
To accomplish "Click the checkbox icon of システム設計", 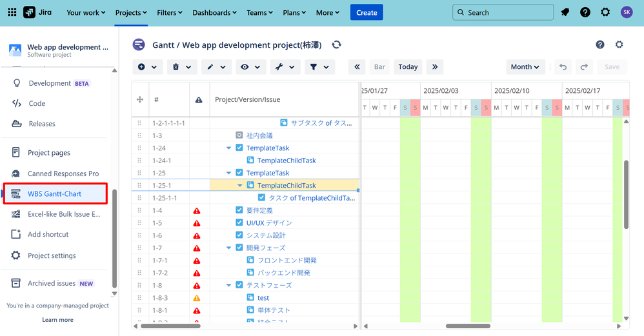I will [239, 235].
